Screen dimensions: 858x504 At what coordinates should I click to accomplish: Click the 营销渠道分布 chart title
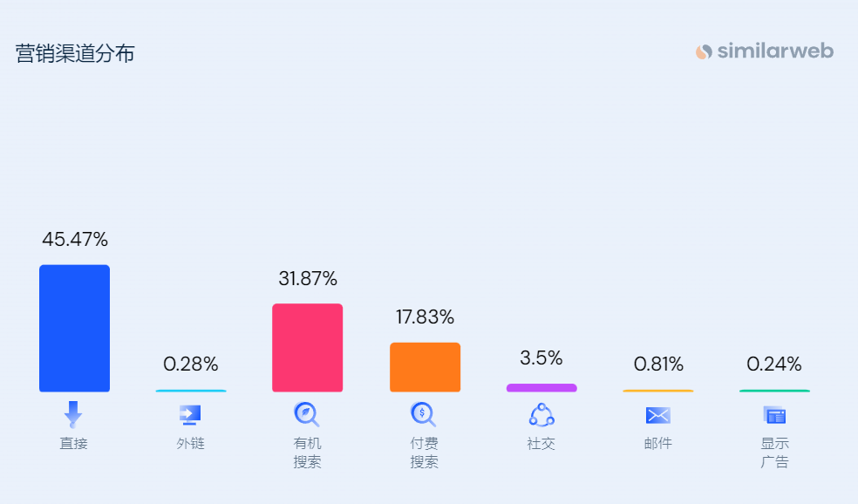(75, 53)
